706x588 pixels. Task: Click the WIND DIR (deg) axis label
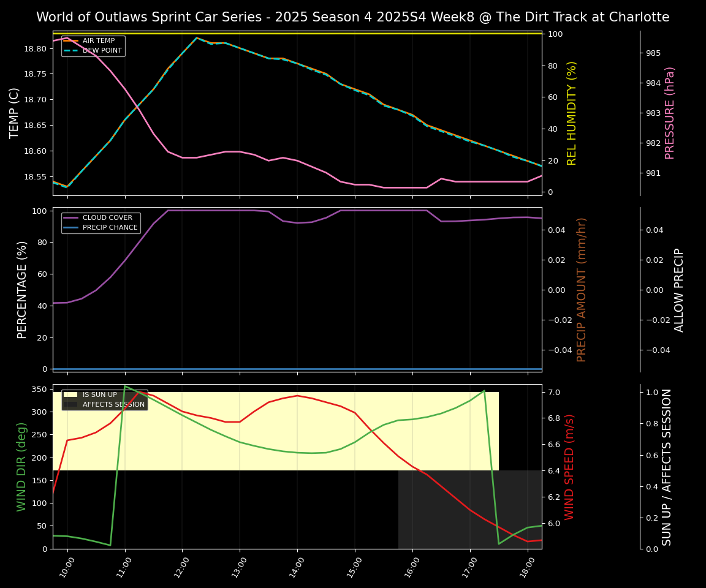pos(22,466)
